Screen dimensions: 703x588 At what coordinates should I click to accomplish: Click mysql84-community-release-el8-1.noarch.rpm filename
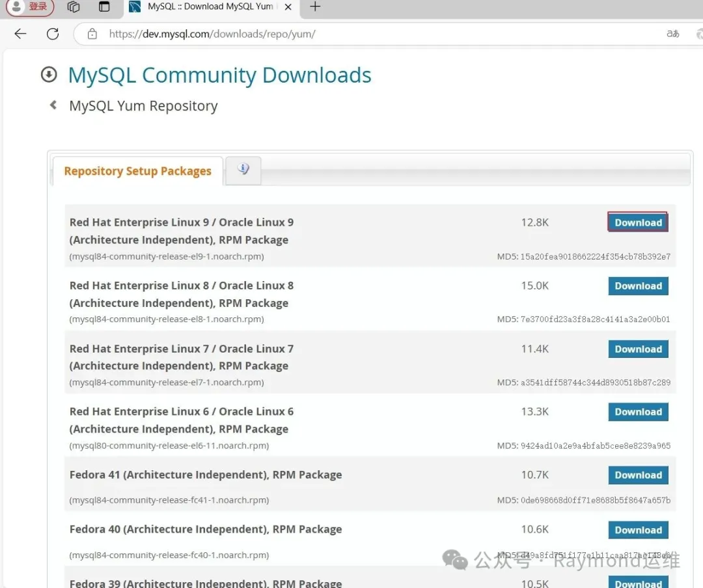pyautogui.click(x=167, y=319)
